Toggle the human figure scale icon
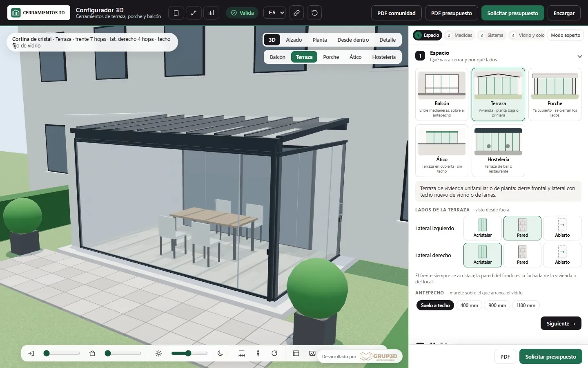The image size is (588, 368). 258,353
